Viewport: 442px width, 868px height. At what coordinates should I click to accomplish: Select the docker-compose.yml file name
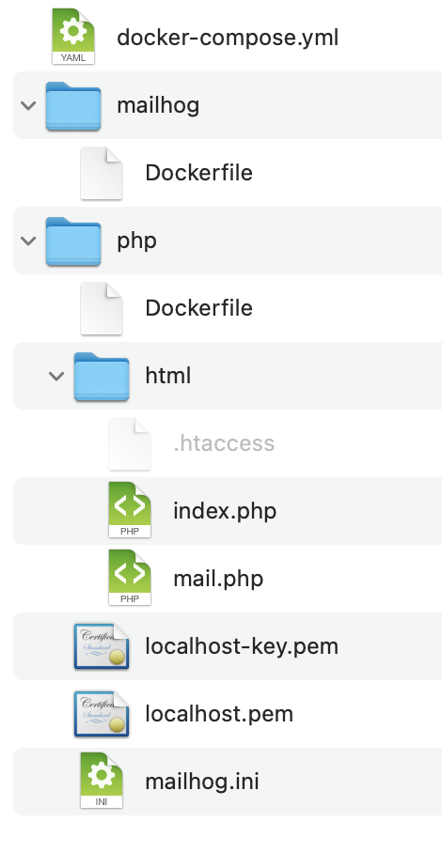coord(228,38)
